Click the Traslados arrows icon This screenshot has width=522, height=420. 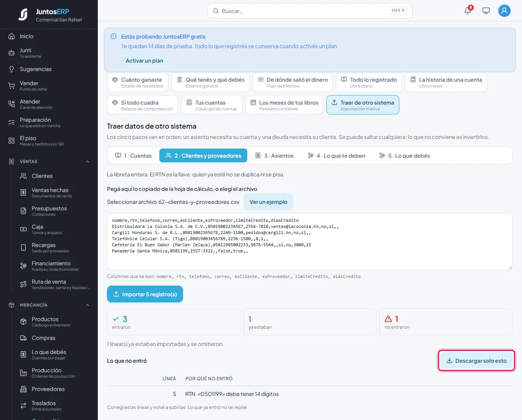(x=23, y=405)
